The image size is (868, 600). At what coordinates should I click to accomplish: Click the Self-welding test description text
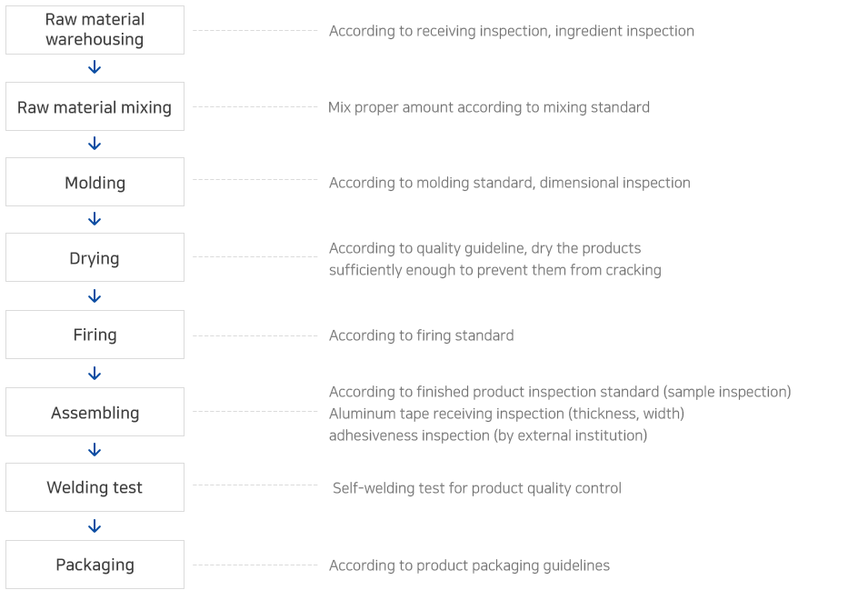[x=476, y=488]
